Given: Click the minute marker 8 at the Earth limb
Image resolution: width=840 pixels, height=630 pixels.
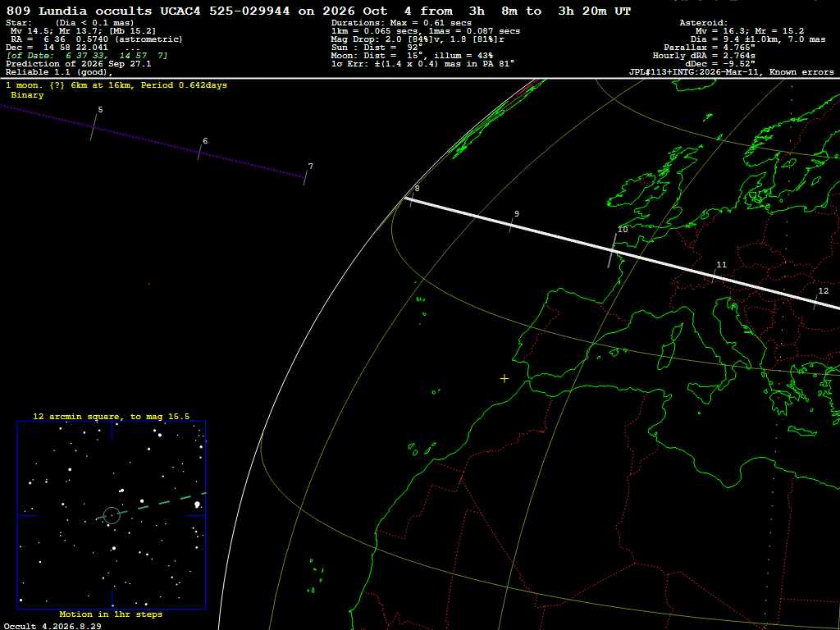Looking at the screenshot, I should pyautogui.click(x=412, y=200).
